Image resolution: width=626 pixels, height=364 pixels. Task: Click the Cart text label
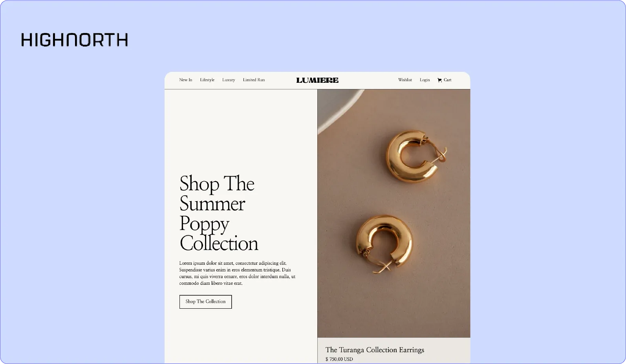[448, 80]
